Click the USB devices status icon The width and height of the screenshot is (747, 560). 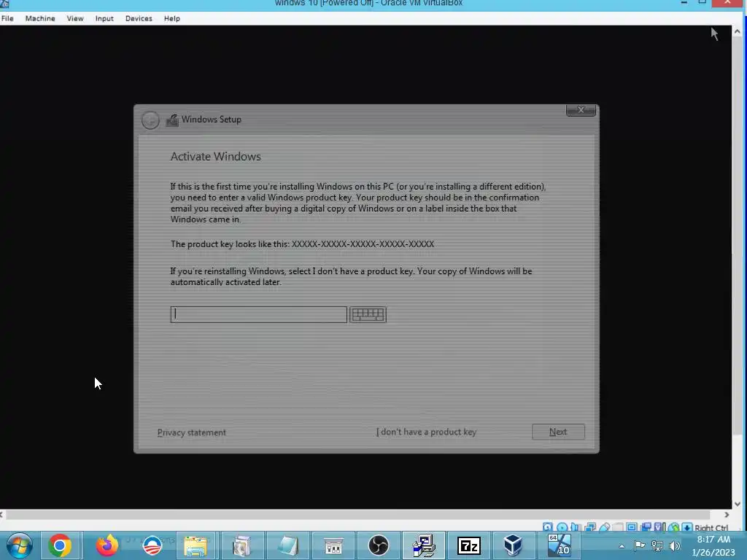(605, 527)
